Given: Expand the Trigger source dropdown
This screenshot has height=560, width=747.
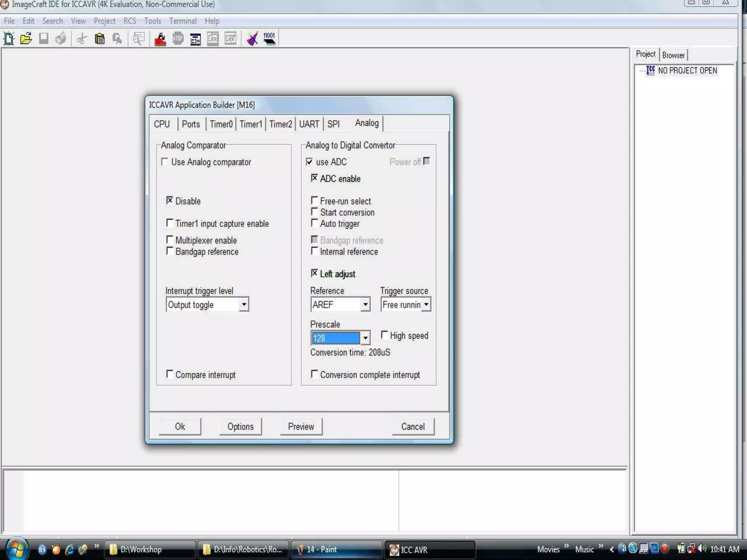Looking at the screenshot, I should pyautogui.click(x=426, y=304).
